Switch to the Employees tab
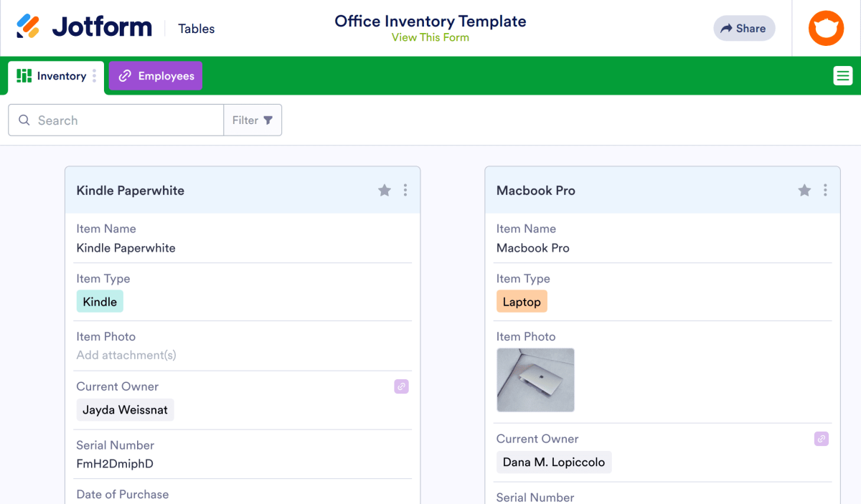Screen dimensions: 861x504 coord(155,75)
